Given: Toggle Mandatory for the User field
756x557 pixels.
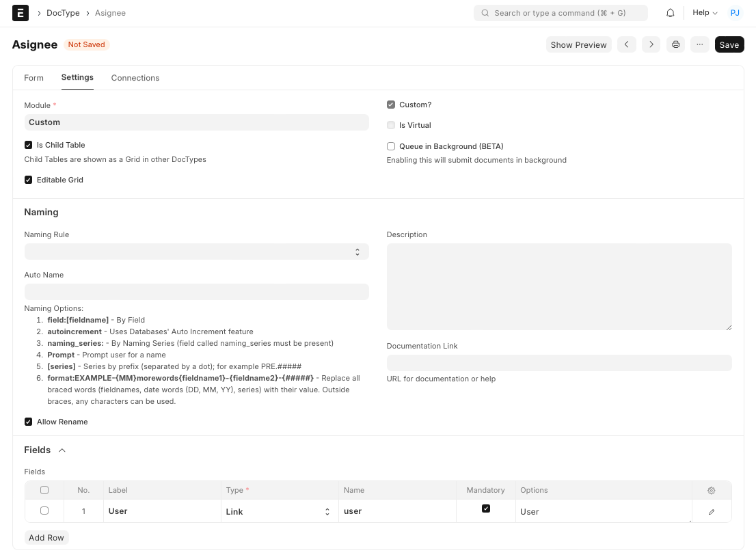Looking at the screenshot, I should 486,508.
